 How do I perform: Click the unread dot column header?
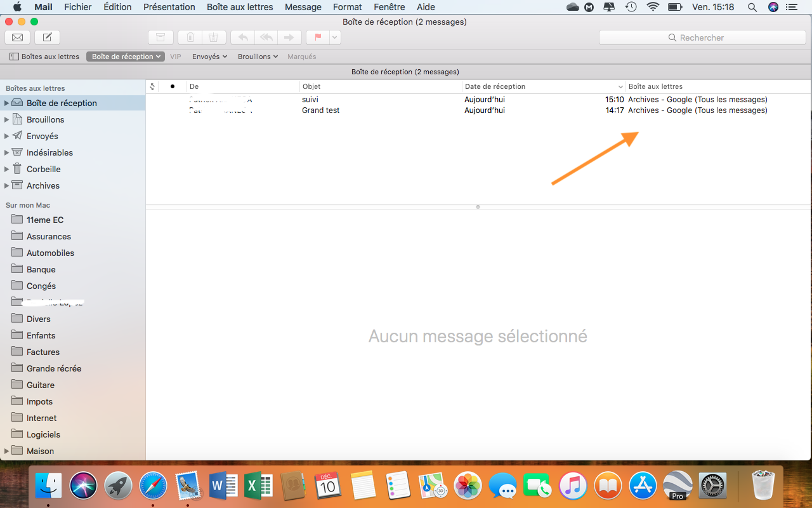point(173,86)
